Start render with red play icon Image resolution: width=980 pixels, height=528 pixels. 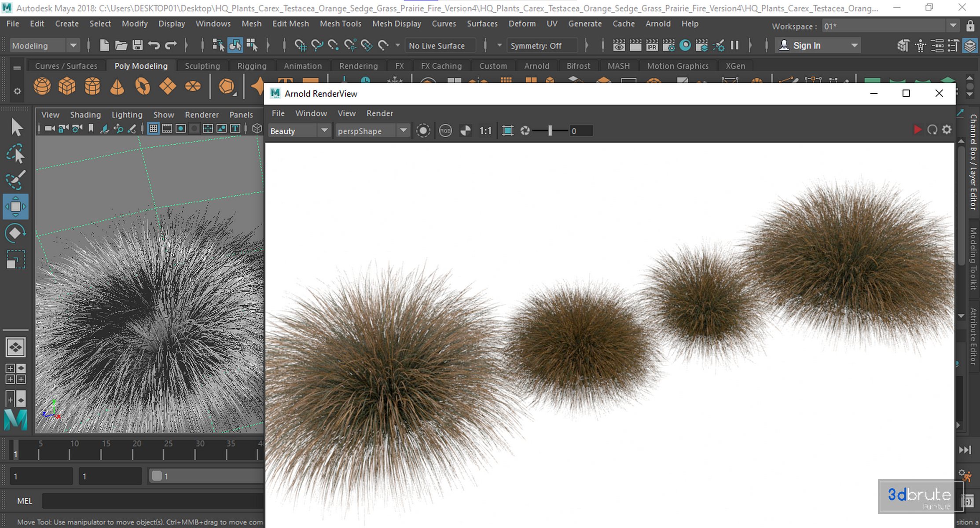[918, 130]
